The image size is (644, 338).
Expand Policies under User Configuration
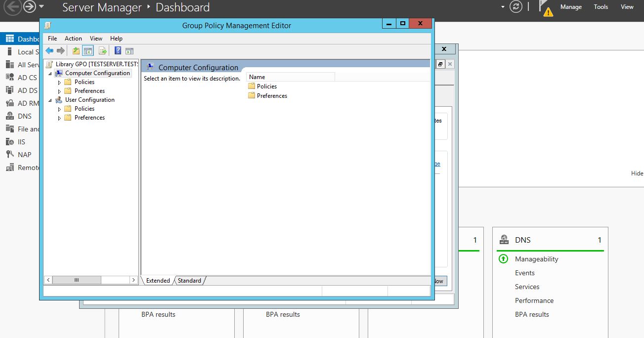tap(59, 109)
